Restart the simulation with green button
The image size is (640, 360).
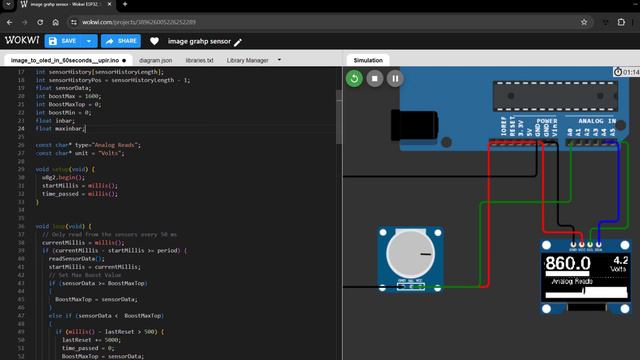354,78
